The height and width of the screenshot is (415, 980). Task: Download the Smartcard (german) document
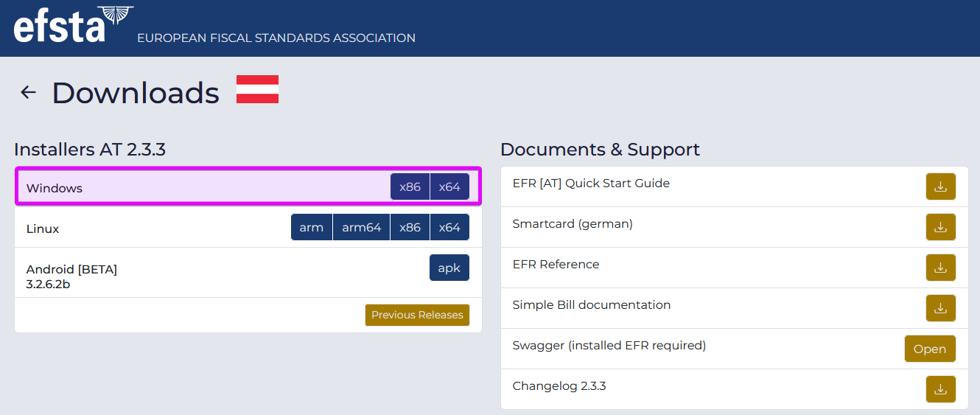coord(940,227)
